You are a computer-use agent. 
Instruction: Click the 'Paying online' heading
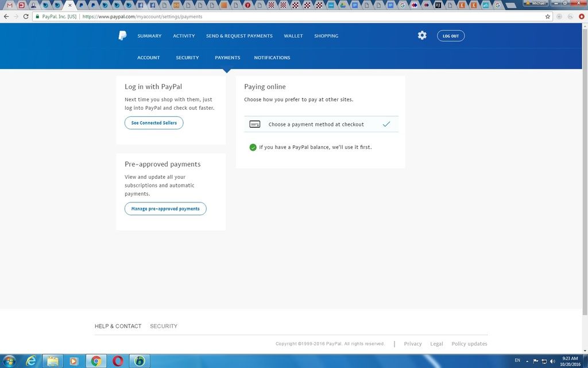265,87
